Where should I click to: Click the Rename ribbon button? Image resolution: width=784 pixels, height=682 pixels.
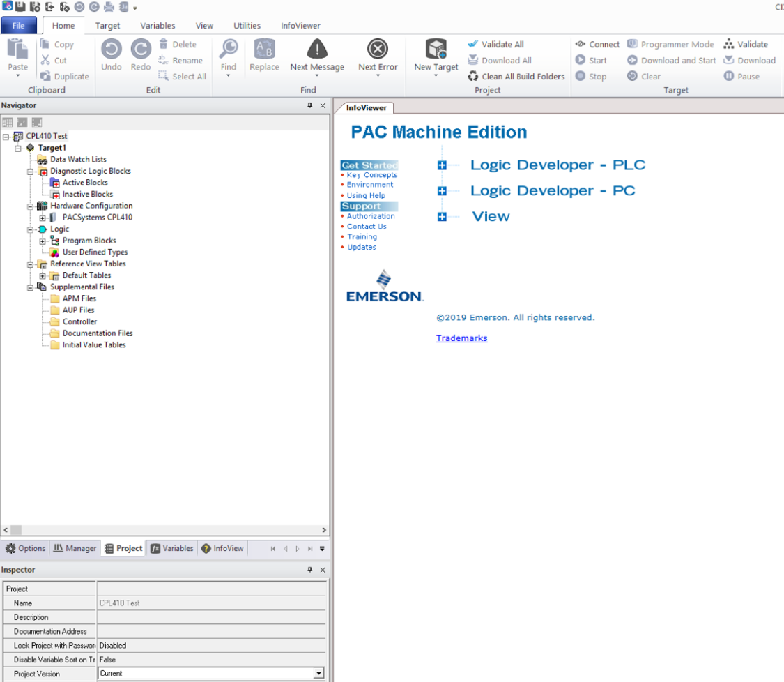pyautogui.click(x=180, y=60)
